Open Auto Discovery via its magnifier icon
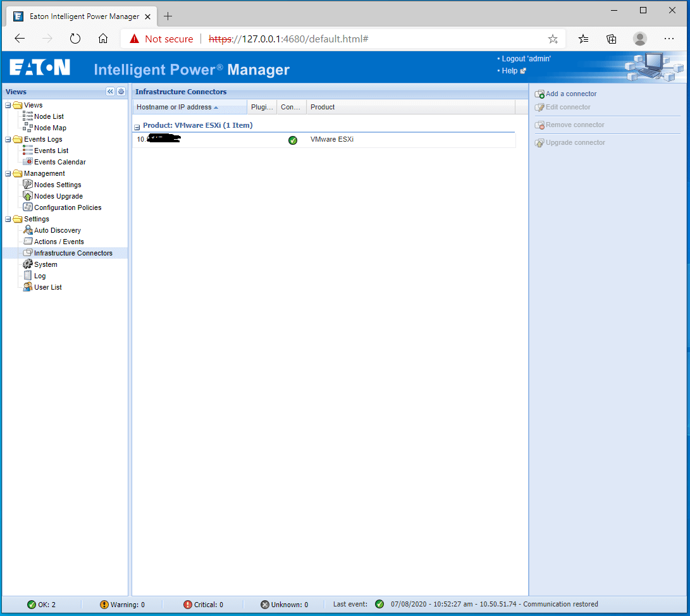Viewport: 690px width, 616px height. [27, 230]
